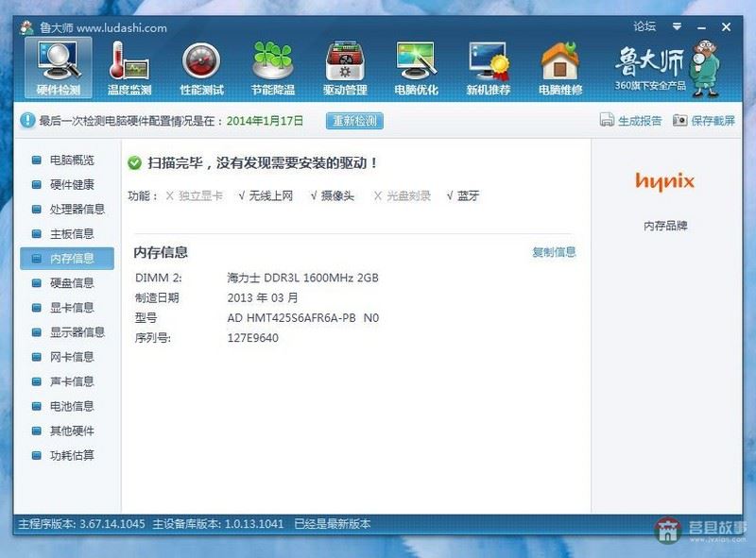Close the 鲁大师 window
Screen dimensions: 756x558
click(726, 27)
